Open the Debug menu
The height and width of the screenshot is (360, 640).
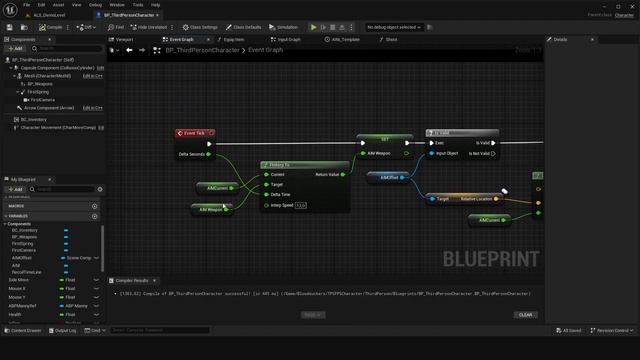click(x=95, y=5)
